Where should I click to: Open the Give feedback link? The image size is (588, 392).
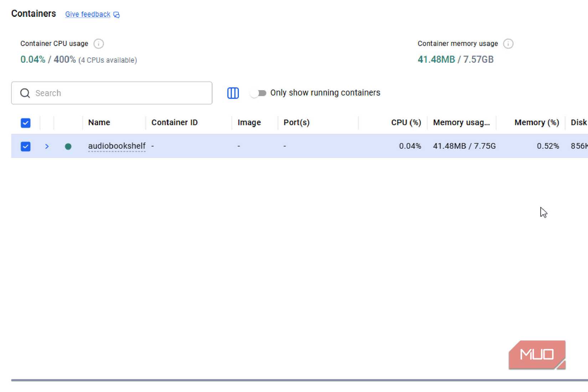point(88,14)
